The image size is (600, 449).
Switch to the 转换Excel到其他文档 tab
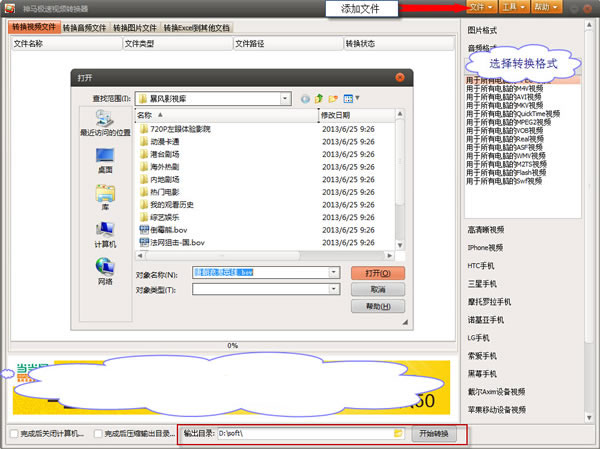[x=197, y=28]
